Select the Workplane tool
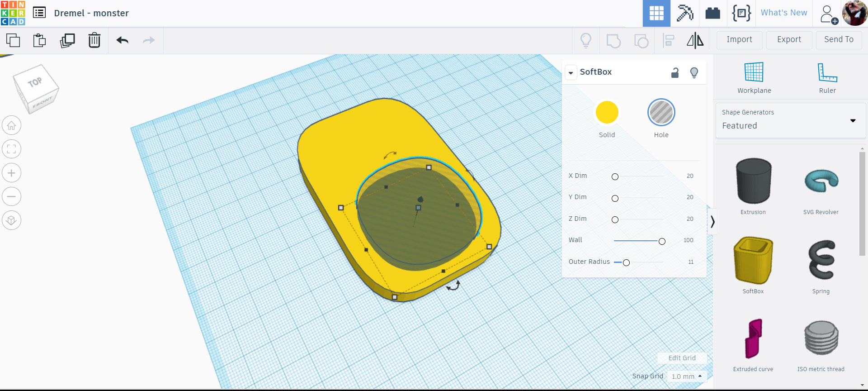Viewport: 868px width, 391px height. [x=754, y=78]
